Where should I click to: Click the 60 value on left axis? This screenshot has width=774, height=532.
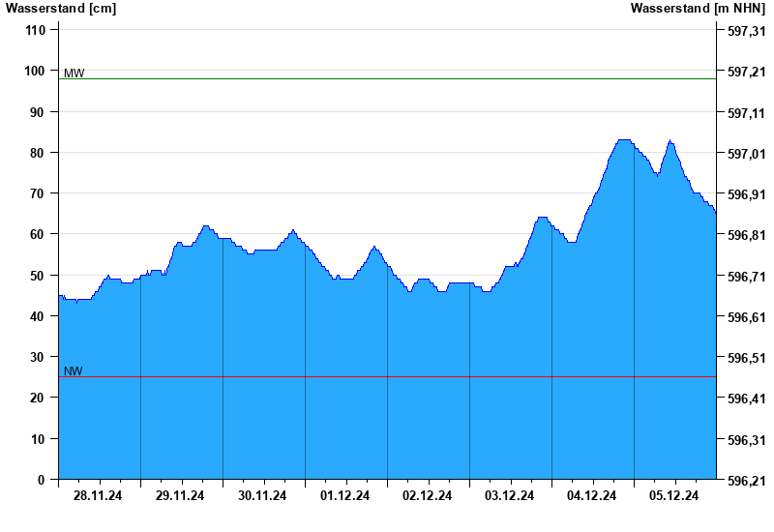tap(38, 234)
